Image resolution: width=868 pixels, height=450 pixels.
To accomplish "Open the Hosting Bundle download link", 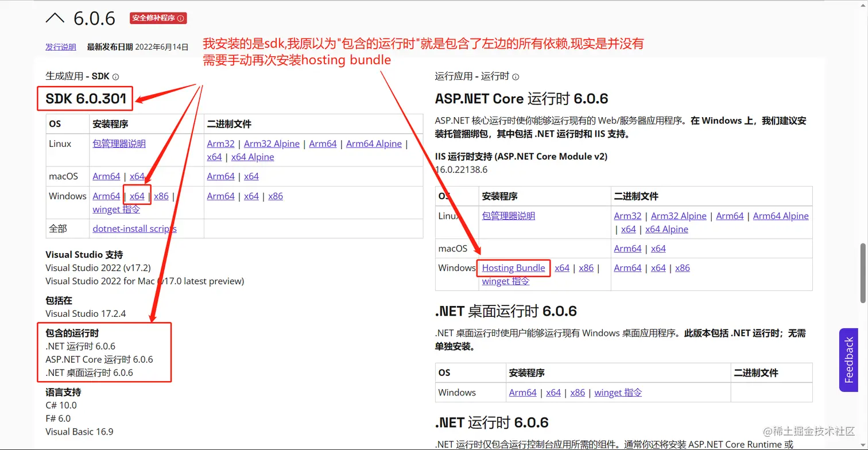I will pos(513,267).
